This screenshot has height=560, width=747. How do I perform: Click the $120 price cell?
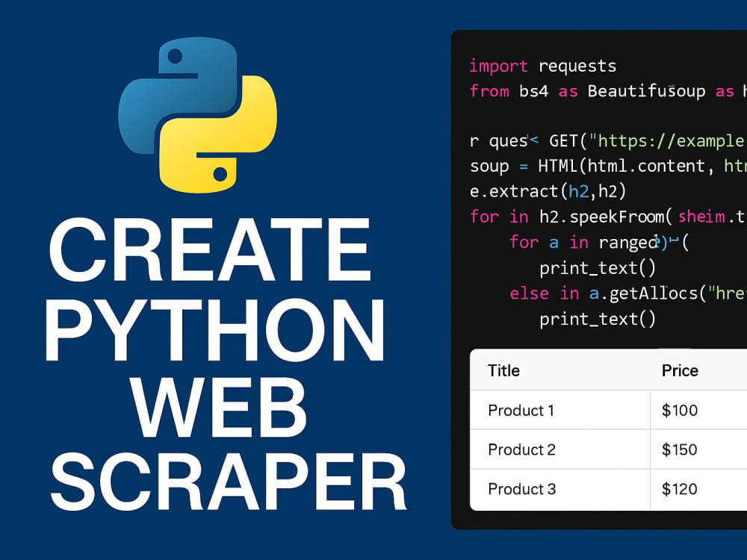(699, 489)
